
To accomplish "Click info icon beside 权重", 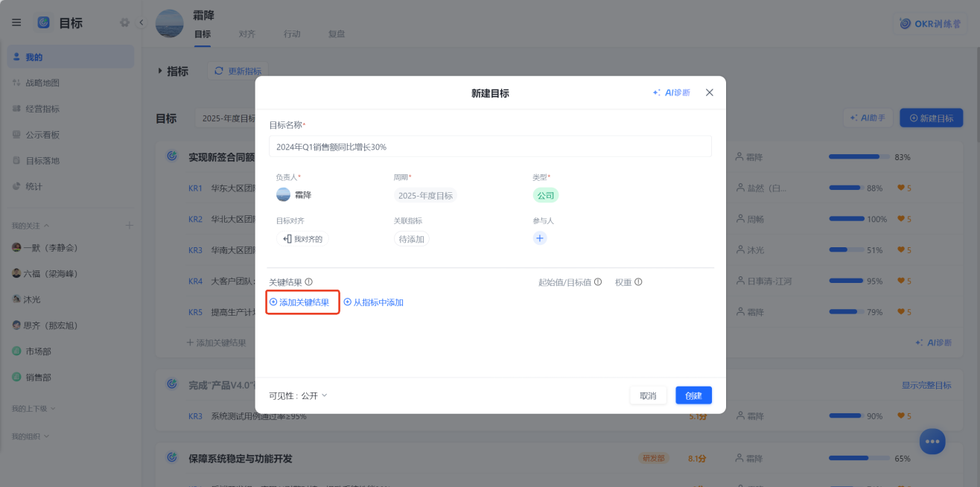I will click(638, 282).
